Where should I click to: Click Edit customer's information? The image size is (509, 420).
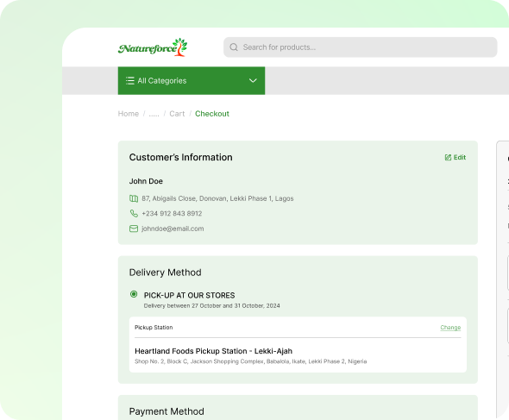[456, 158]
